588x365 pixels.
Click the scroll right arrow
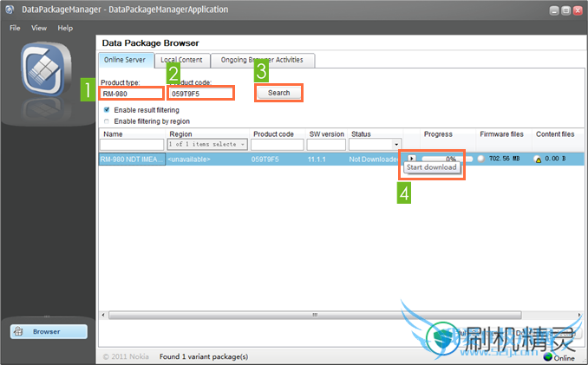tap(579, 315)
